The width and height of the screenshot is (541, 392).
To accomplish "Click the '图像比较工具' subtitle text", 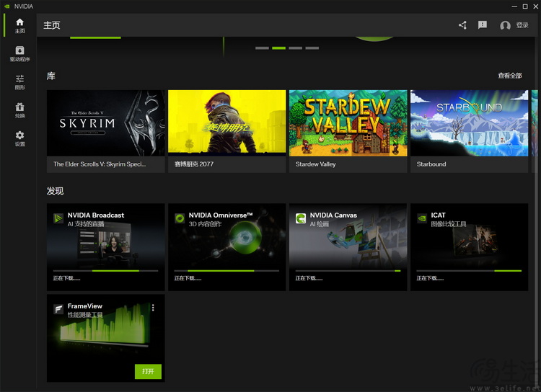I will pyautogui.click(x=449, y=224).
